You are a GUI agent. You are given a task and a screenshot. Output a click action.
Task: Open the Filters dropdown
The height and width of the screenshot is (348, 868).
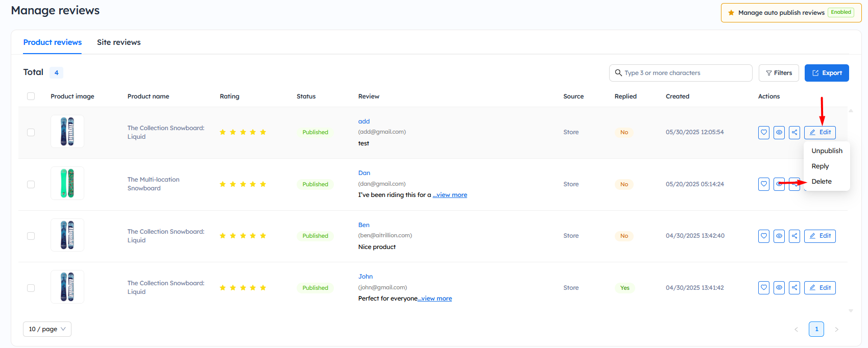pyautogui.click(x=779, y=73)
